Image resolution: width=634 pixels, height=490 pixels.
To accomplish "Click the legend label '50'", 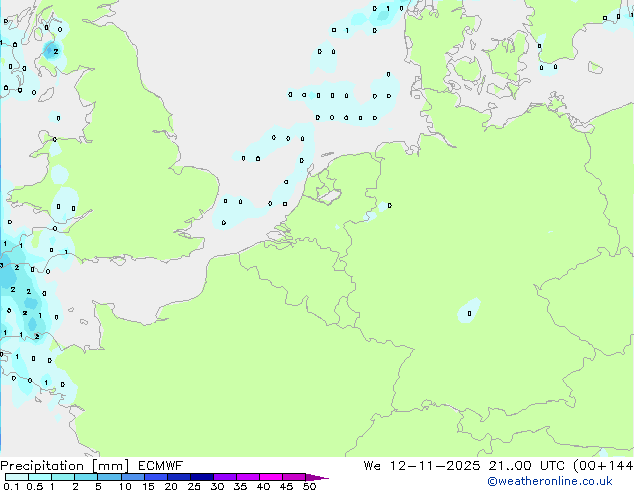I will pos(309,486).
